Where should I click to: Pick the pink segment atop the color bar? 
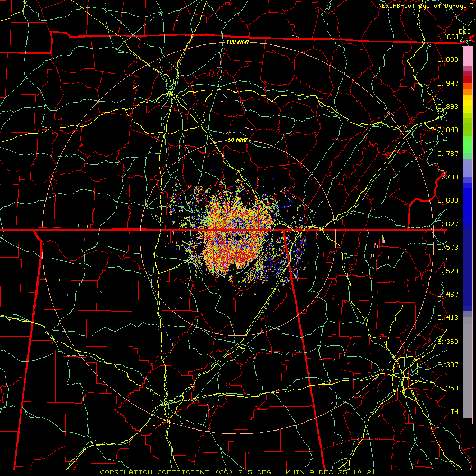click(467, 57)
